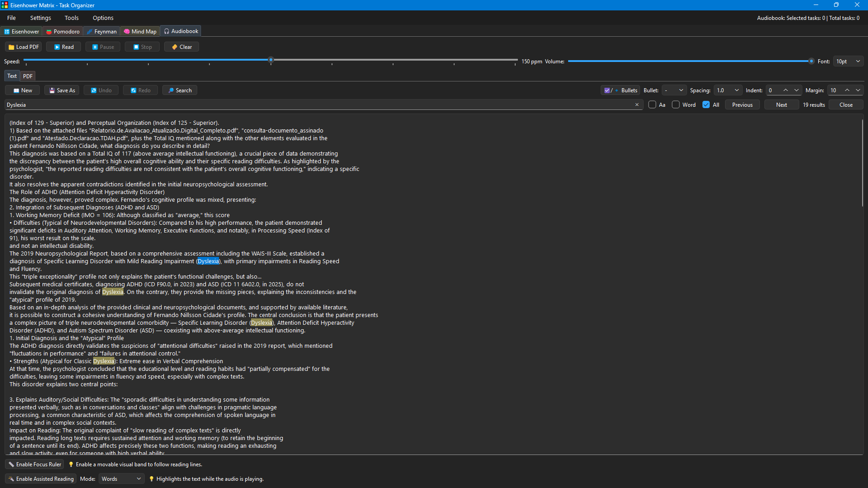Undo the last edit
The height and width of the screenshot is (488, 868).
point(101,90)
